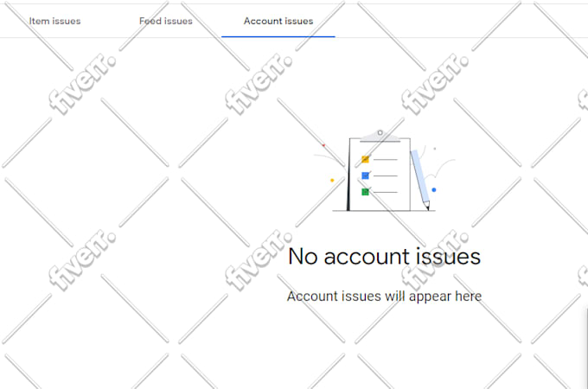Click 'Account issues will appear here' text

385,296
